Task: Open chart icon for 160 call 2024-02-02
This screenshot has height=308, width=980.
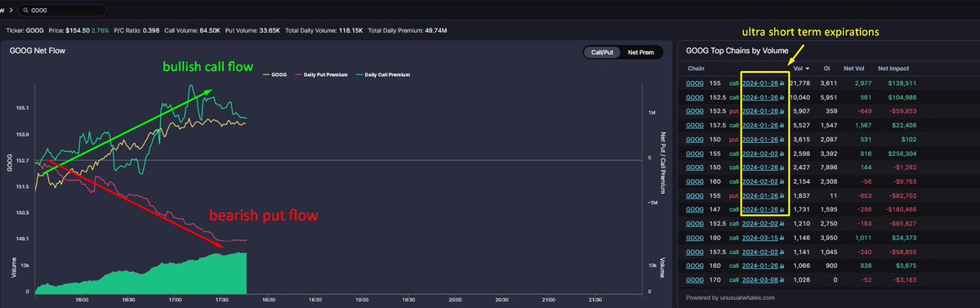Action: (x=782, y=181)
